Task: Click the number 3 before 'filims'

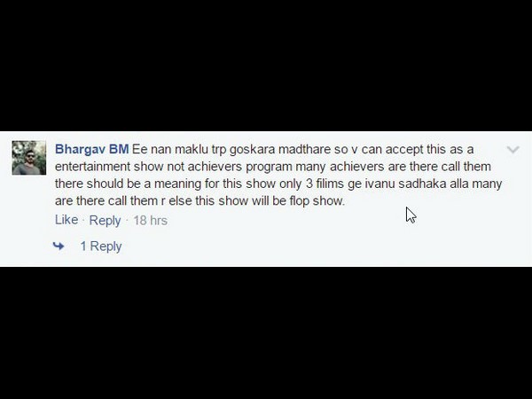Action: [309, 184]
